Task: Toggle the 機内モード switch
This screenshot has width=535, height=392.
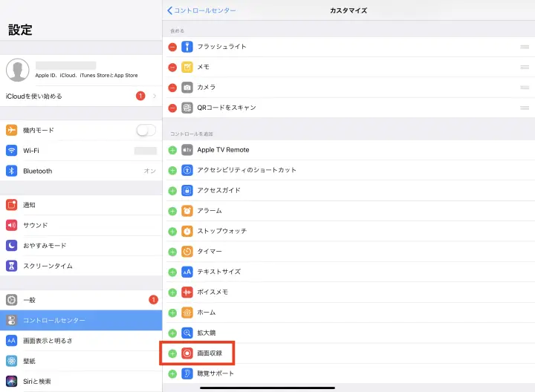Action: pos(146,130)
